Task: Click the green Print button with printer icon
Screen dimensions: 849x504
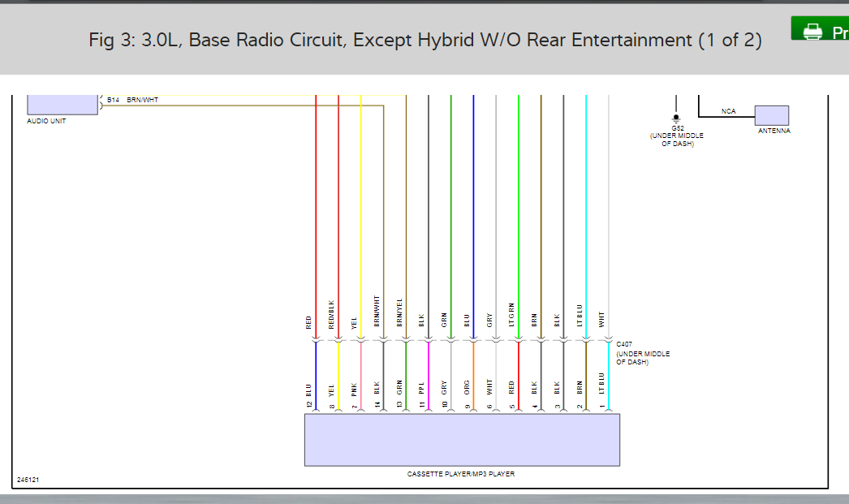Action: pyautogui.click(x=820, y=28)
